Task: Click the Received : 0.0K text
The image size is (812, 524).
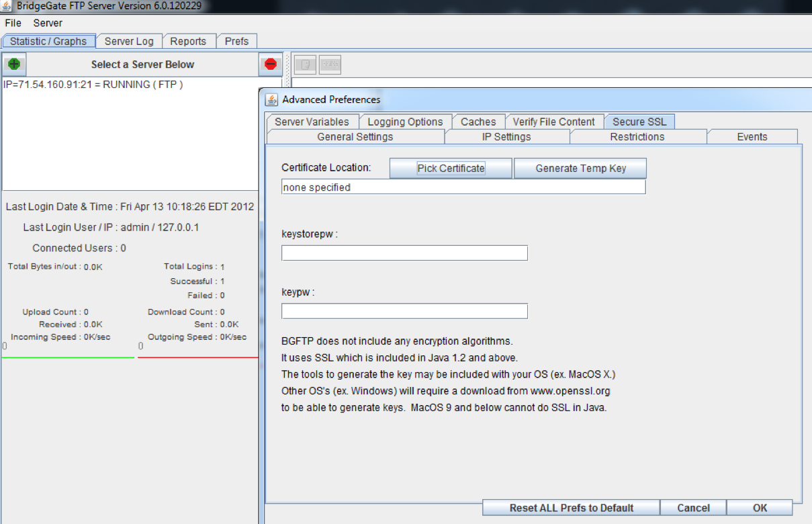Action: point(71,324)
